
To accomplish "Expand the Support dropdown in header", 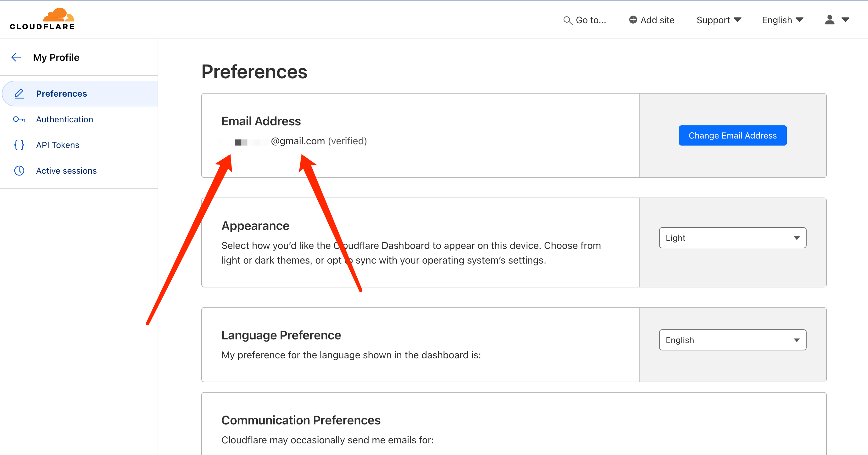I will [719, 20].
